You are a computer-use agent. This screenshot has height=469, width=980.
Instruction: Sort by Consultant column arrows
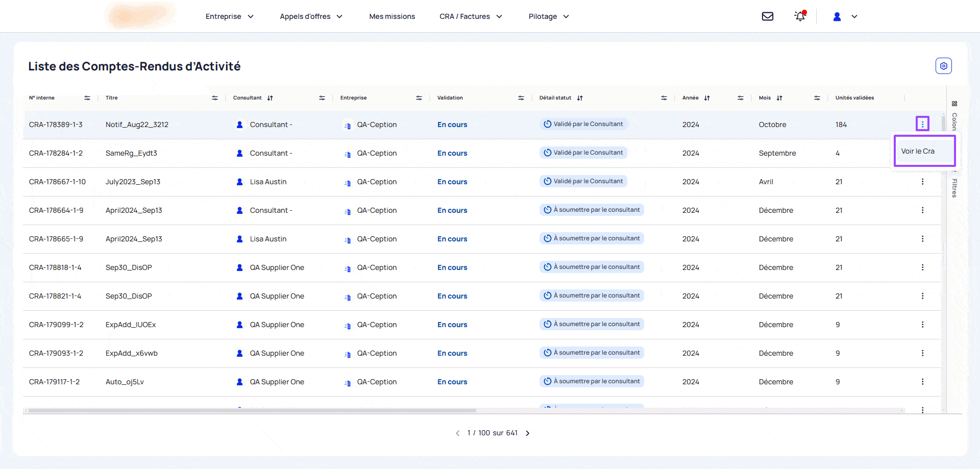click(270, 98)
